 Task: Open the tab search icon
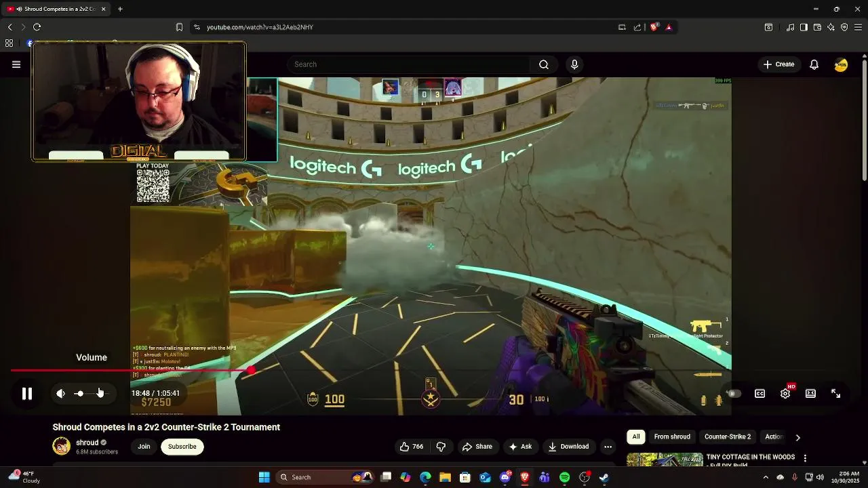(x=768, y=27)
